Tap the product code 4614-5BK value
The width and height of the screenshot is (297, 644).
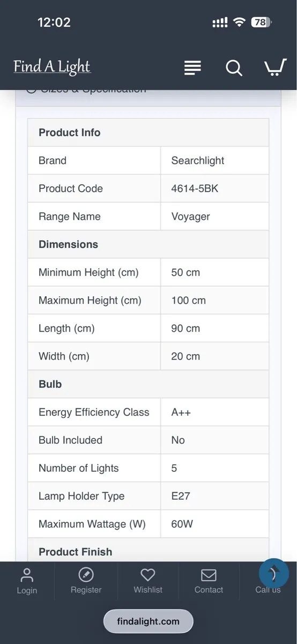[195, 188]
